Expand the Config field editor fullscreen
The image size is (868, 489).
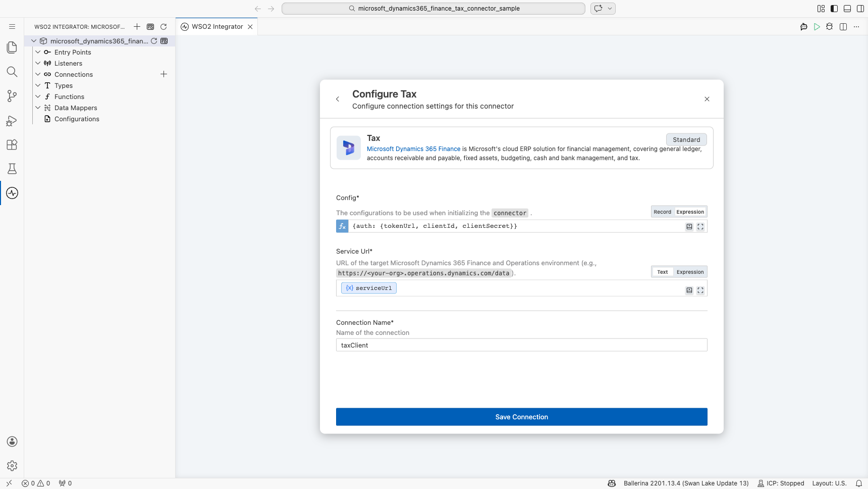click(x=700, y=227)
